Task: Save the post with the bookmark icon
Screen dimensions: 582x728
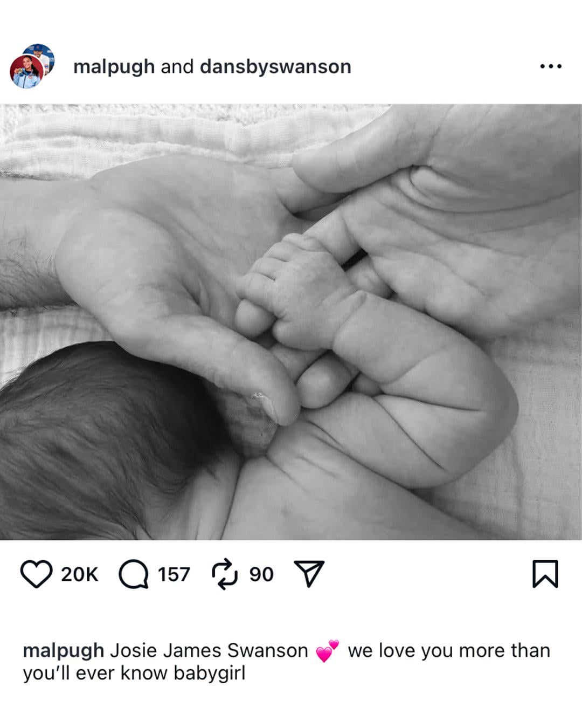Action: 545,574
